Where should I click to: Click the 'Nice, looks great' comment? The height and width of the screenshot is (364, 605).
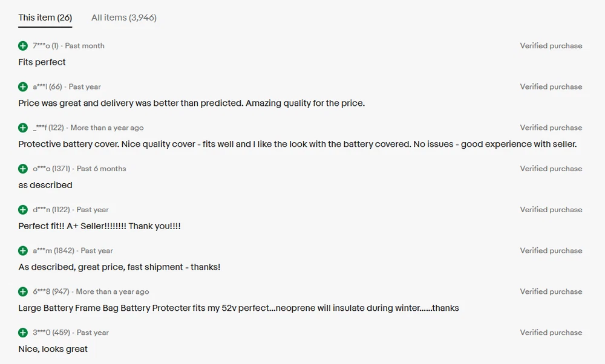click(53, 349)
